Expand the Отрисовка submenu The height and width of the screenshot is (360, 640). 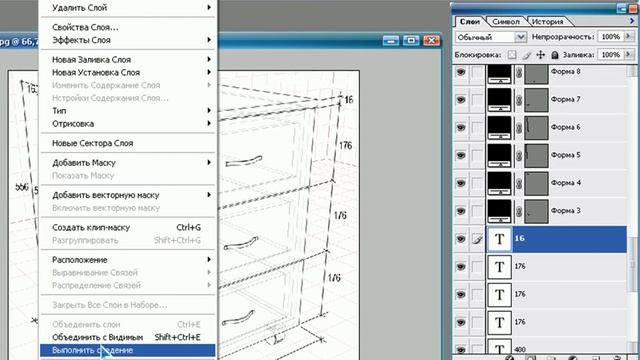coord(209,123)
